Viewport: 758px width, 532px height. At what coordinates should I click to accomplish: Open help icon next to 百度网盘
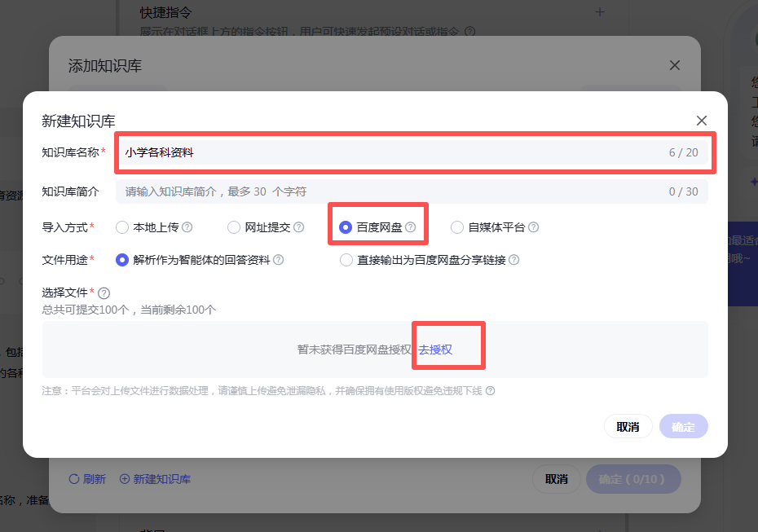pyautogui.click(x=411, y=227)
